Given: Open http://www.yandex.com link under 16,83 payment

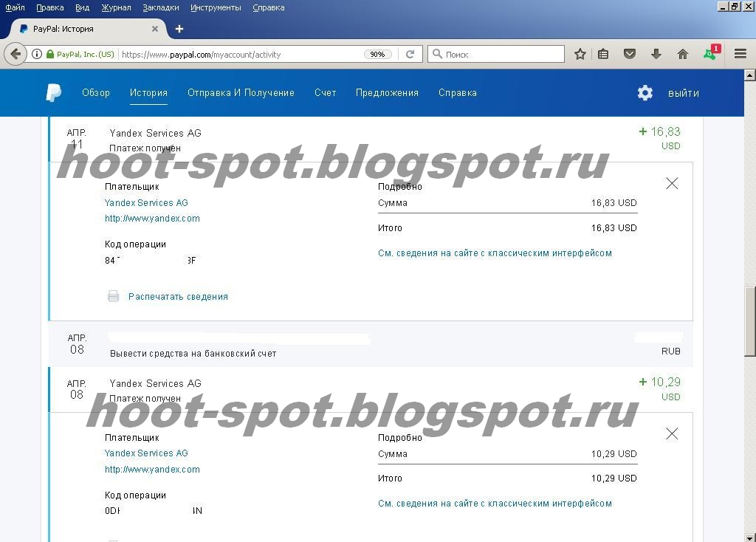Looking at the screenshot, I should point(152,218).
